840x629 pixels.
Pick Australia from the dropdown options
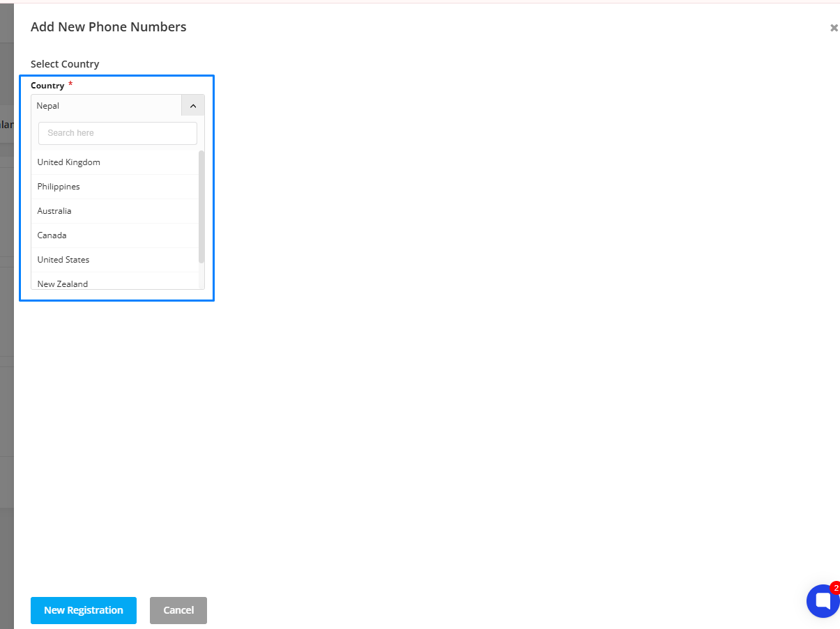115,211
